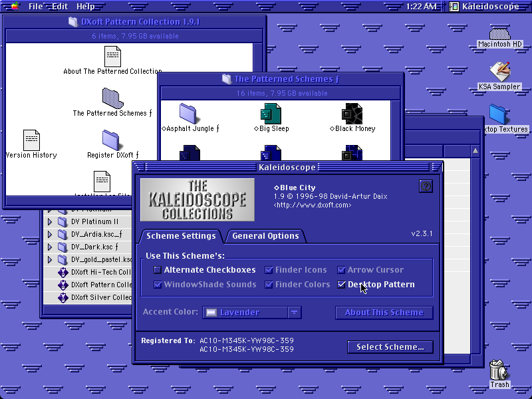
Task: Click the help question mark icon
Action: [x=426, y=186]
